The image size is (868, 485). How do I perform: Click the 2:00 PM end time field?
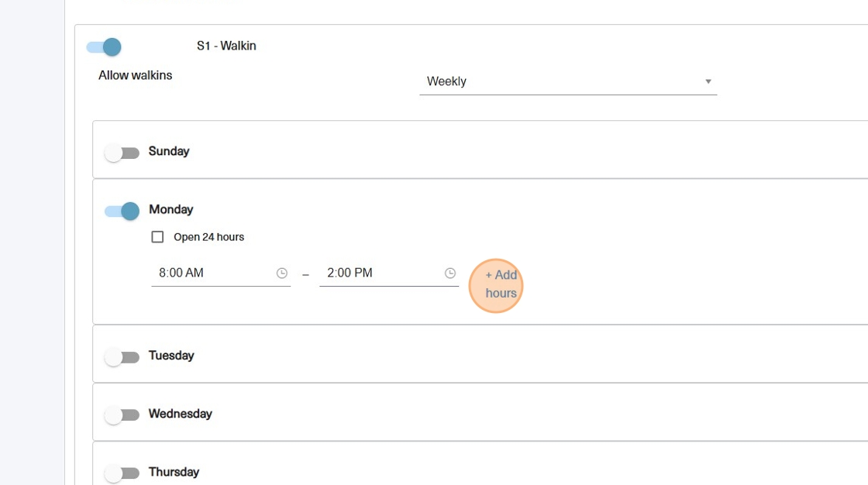point(378,273)
